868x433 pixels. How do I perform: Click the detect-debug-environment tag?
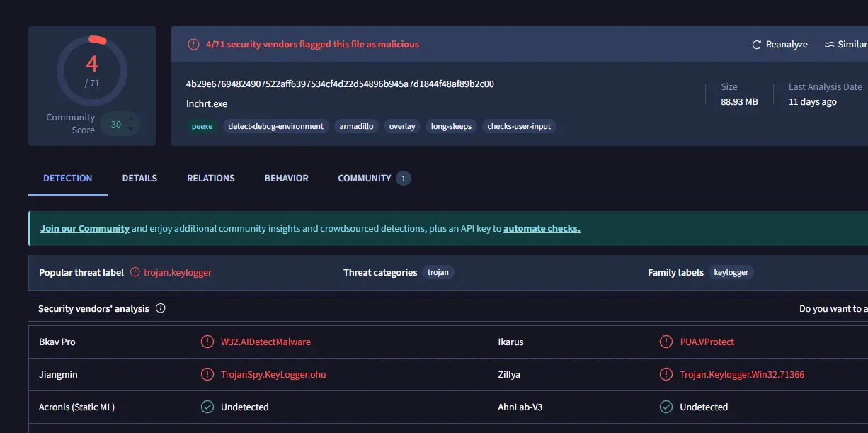coord(276,127)
